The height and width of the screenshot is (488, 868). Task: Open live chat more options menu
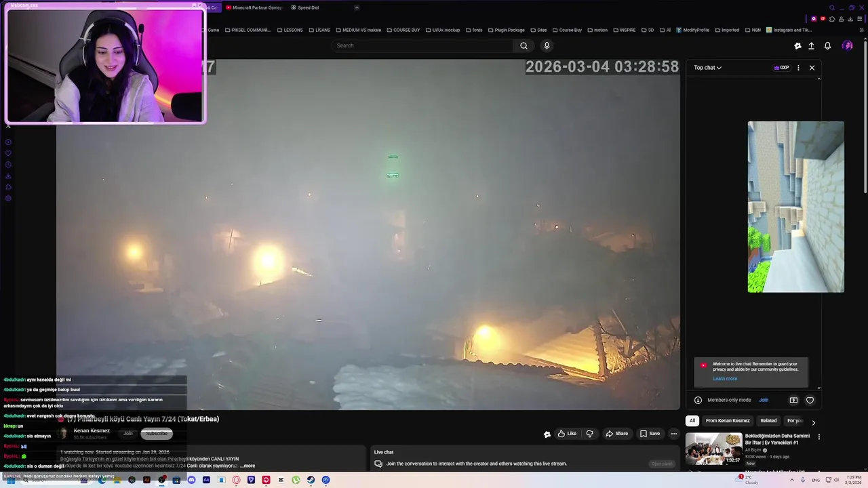pyautogui.click(x=798, y=68)
